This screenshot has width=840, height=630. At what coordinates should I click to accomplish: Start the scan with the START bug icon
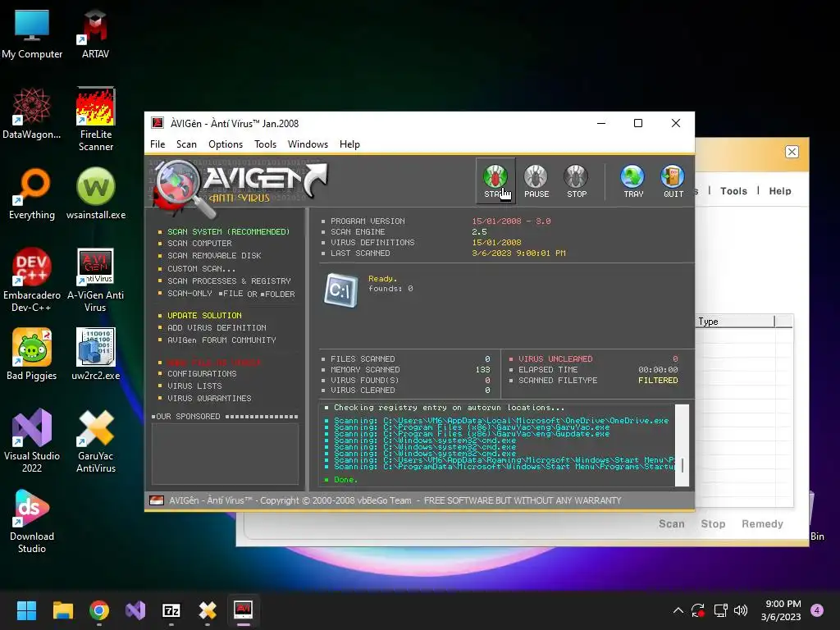[x=495, y=181]
